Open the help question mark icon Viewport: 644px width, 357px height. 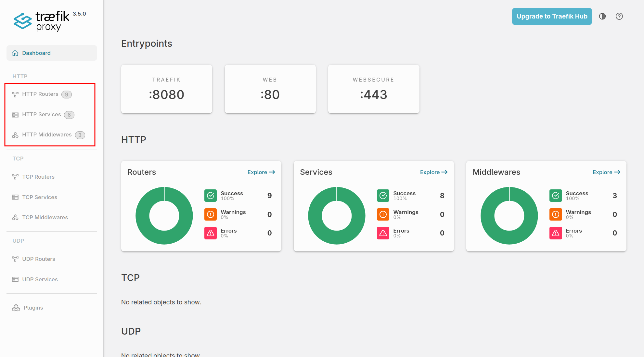pyautogui.click(x=619, y=16)
